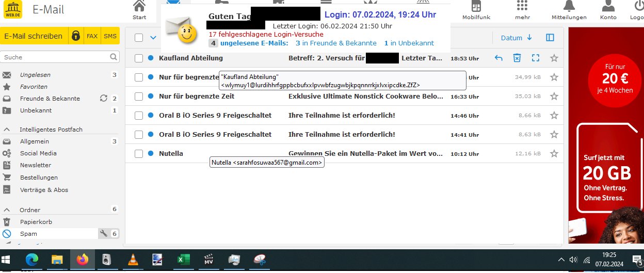Screen dimensions: 644x273
Task: Tick checkbox of 16:33 Uhr Cookware email
Action: click(139, 97)
